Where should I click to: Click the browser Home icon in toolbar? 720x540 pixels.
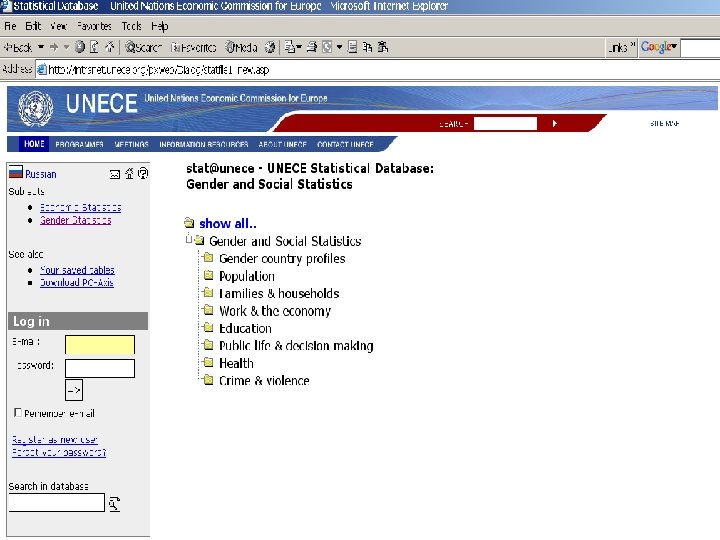[x=110, y=47]
